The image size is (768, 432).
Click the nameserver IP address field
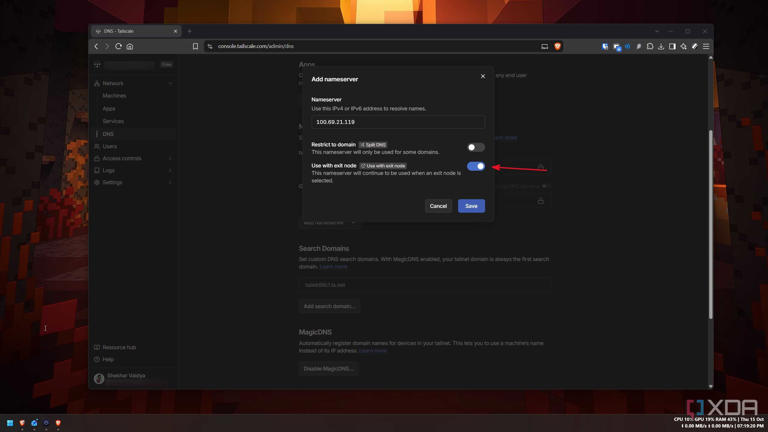(x=398, y=122)
